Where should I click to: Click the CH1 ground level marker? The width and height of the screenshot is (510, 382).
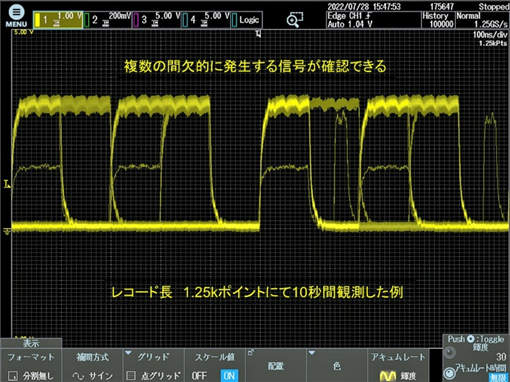pos(7,231)
